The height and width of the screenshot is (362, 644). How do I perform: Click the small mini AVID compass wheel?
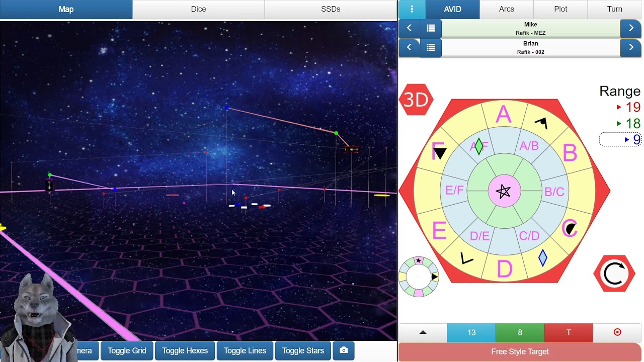click(x=419, y=277)
